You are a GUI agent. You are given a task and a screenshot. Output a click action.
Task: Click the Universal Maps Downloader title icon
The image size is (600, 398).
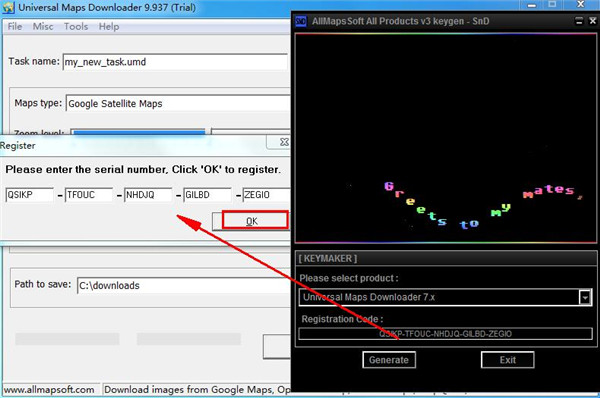8,8
